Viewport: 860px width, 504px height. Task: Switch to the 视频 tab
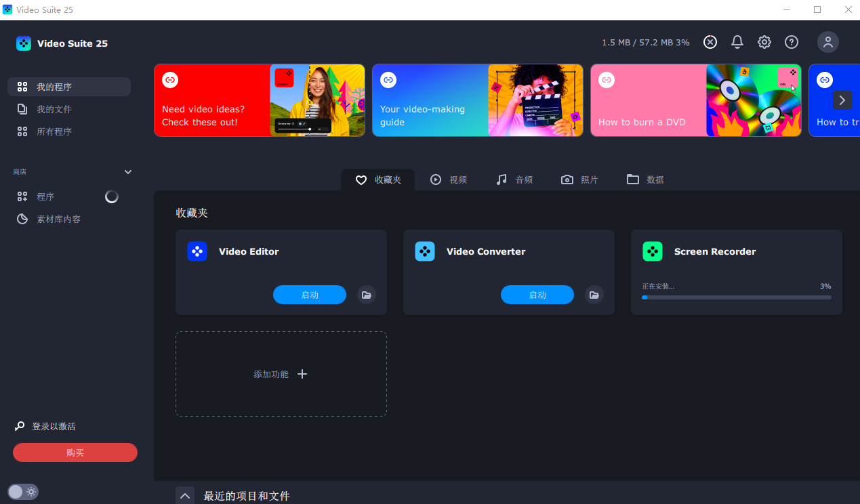(449, 180)
